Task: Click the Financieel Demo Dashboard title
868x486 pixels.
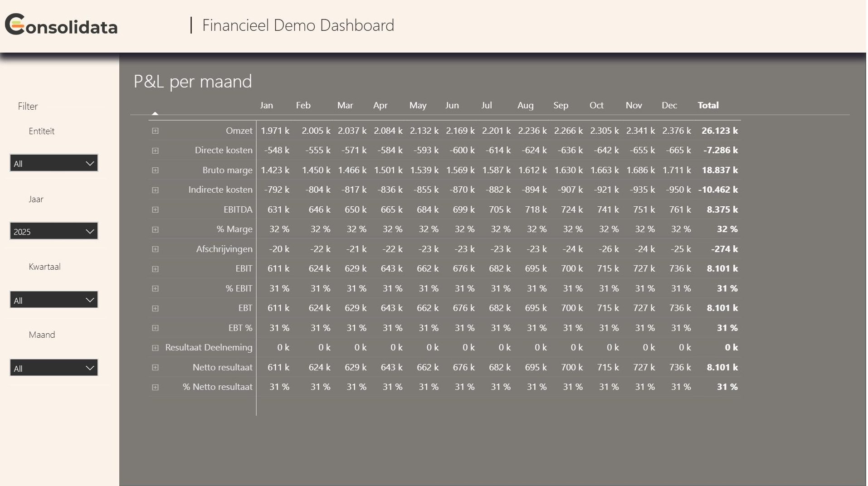Action: click(x=298, y=25)
